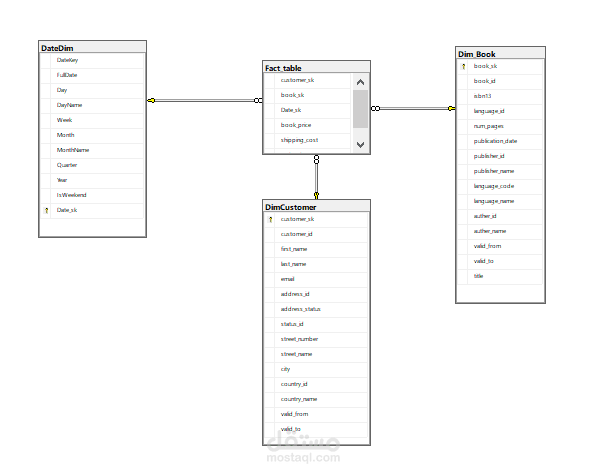Viewport: 607px width, 473px height.
Task: Select the title column in Dim_Book
Action: pos(500,276)
